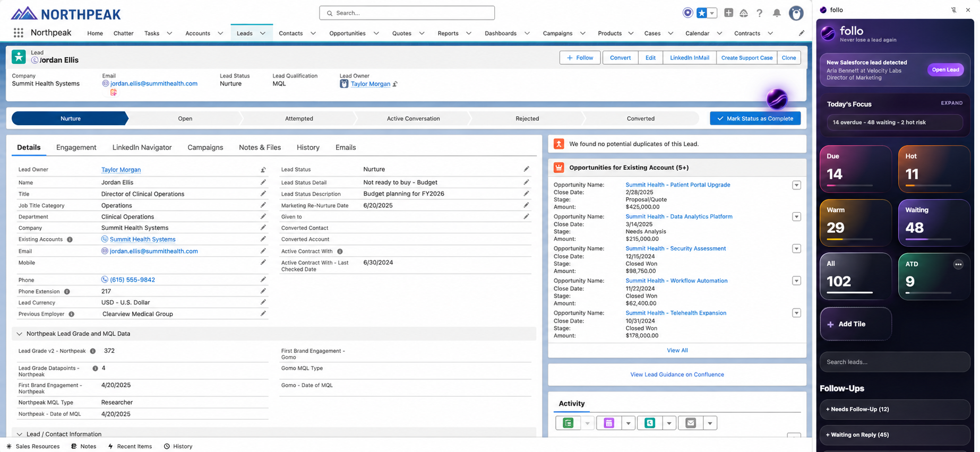
Task: Click Mark Status as Complete
Action: point(755,118)
